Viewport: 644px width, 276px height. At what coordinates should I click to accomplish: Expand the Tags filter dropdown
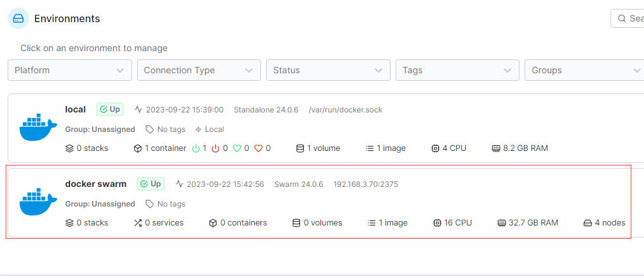click(458, 70)
